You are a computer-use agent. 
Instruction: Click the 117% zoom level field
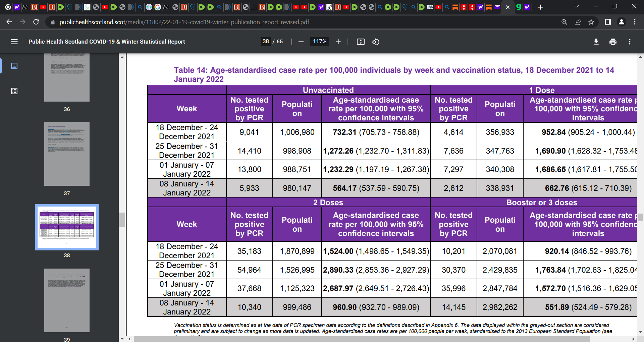coord(320,42)
